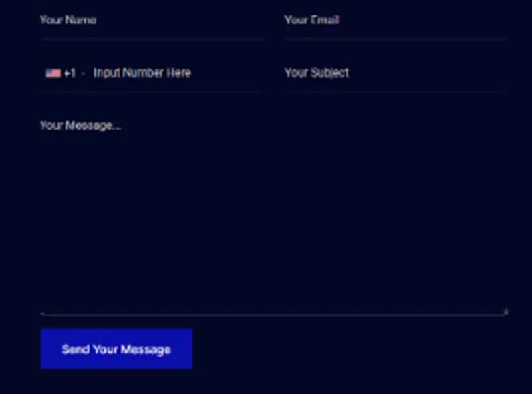Click the underline beneath Your Email field
Viewport: 532px width, 394px height.
tap(396, 39)
